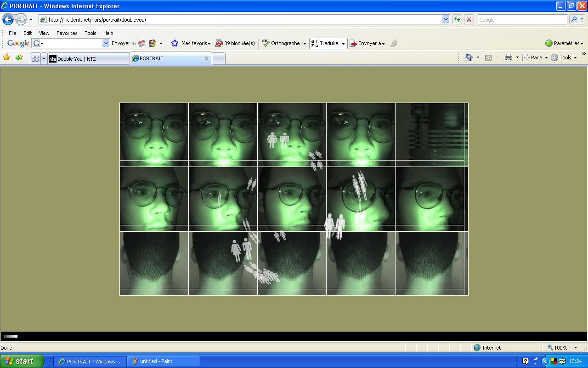Image resolution: width=588 pixels, height=368 pixels.
Task: Open the Edit menu
Action: [x=28, y=33]
